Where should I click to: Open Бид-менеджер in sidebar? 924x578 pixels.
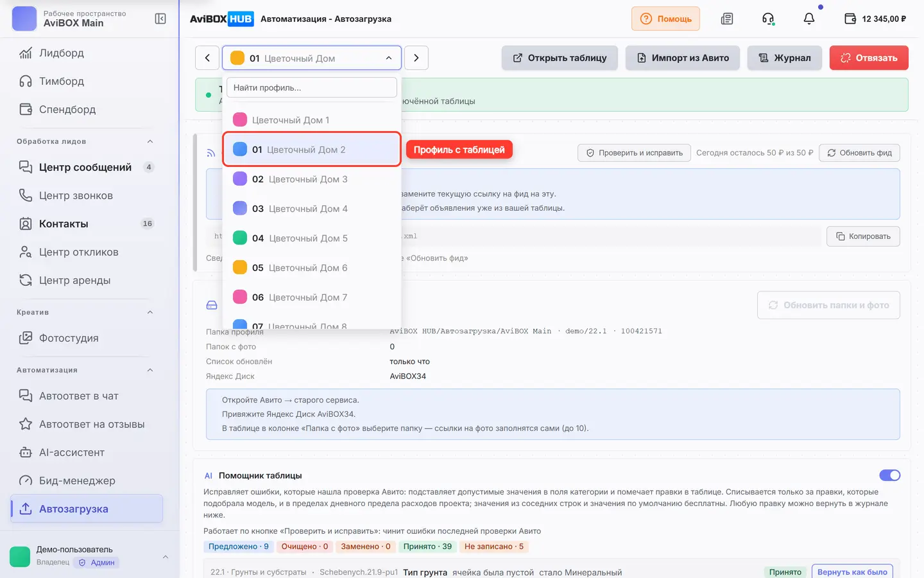(87, 480)
